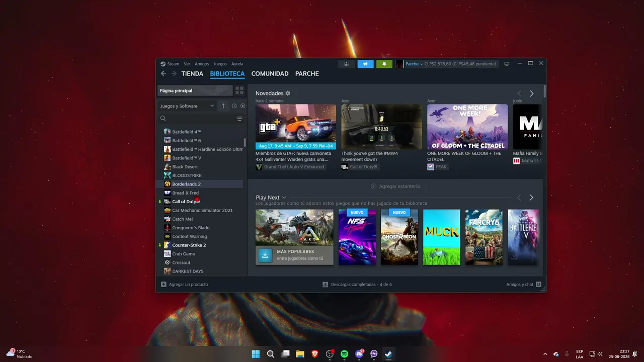The image size is (644, 362).
Task: Open the Juegos menu
Action: click(220, 64)
